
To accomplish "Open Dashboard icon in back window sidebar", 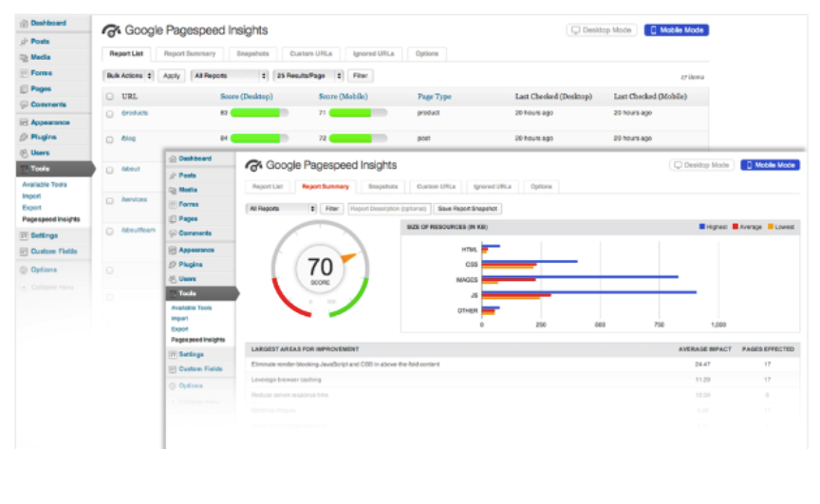I will click(24, 24).
